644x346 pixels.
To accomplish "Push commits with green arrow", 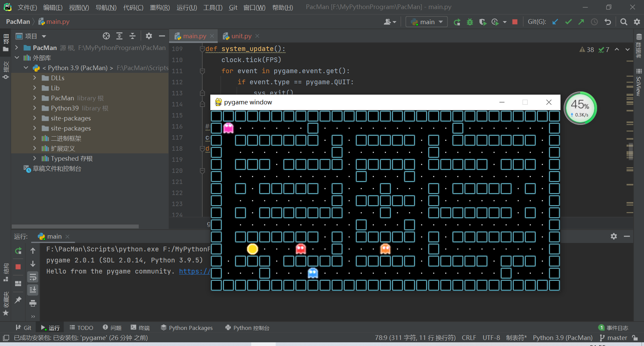I will pos(581,22).
